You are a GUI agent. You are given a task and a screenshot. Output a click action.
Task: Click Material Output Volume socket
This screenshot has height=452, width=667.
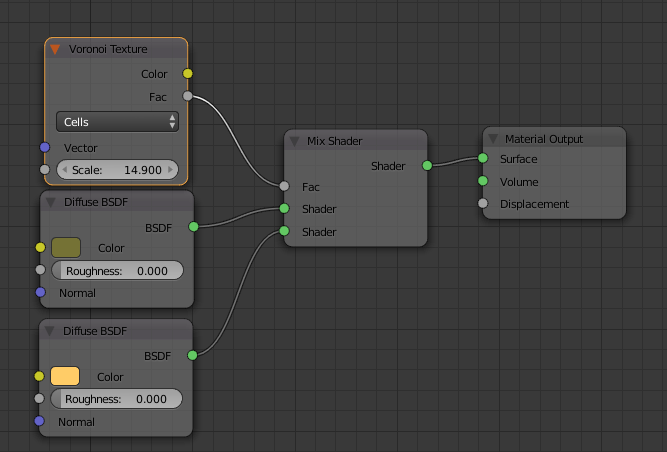(483, 181)
